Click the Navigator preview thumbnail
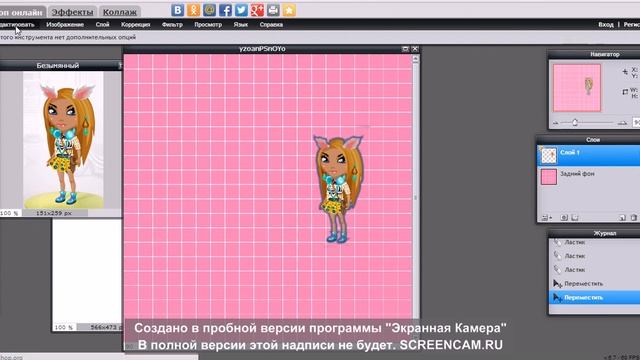This screenshot has height=360, width=640. pyautogui.click(x=577, y=87)
